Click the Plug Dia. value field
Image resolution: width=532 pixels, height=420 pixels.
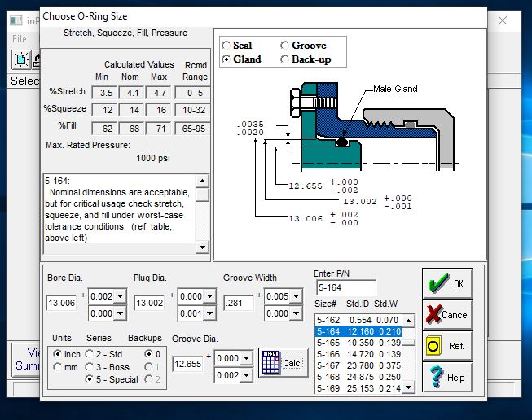[149, 303]
